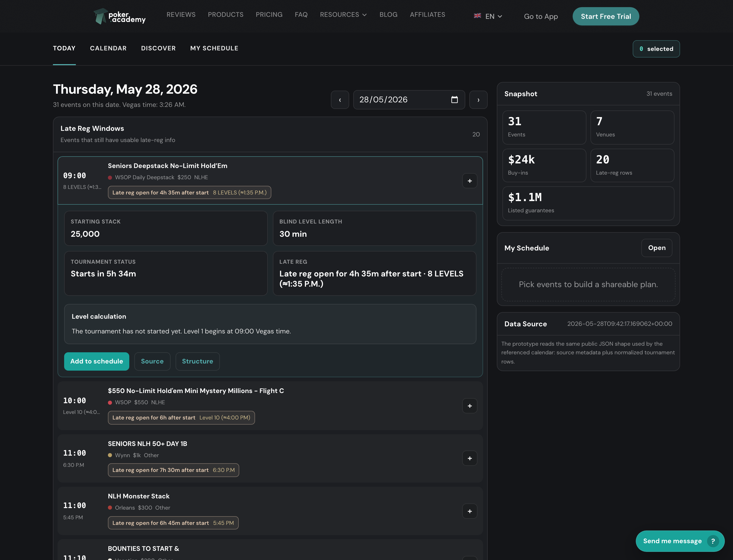
Task: Switch to the Today tab
Action: tap(64, 48)
